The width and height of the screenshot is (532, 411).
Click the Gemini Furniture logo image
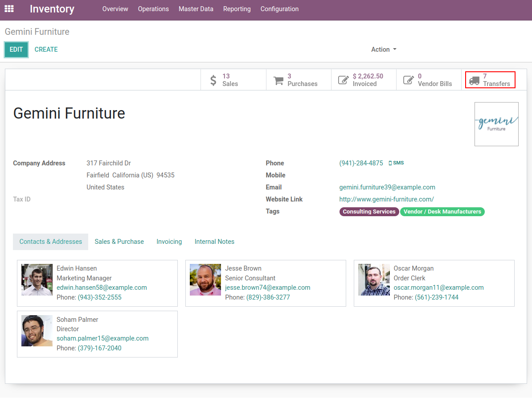point(496,124)
